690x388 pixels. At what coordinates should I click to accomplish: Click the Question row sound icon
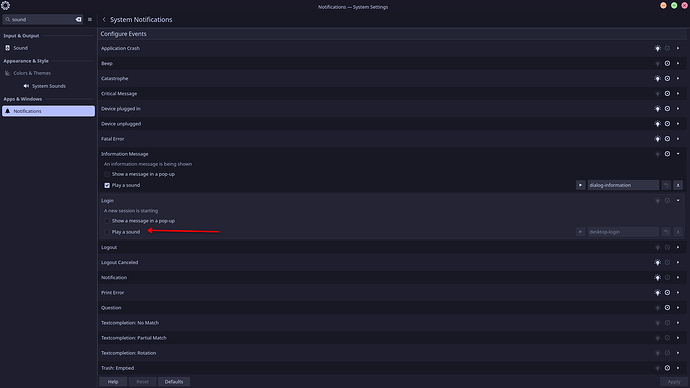click(x=668, y=308)
